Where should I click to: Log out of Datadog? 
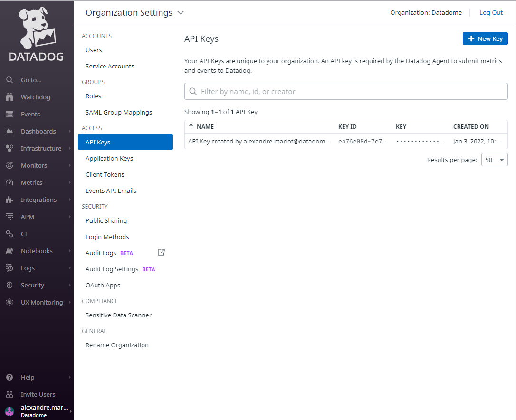[x=491, y=12]
